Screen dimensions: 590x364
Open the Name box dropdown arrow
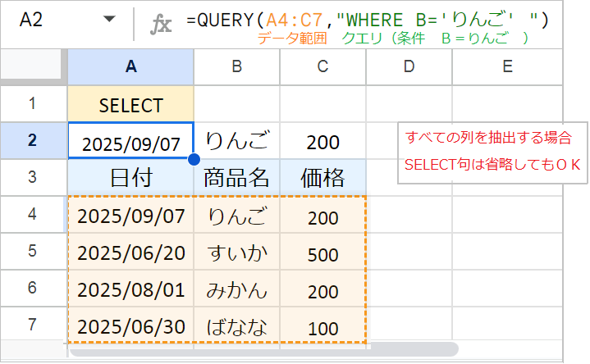[109, 19]
